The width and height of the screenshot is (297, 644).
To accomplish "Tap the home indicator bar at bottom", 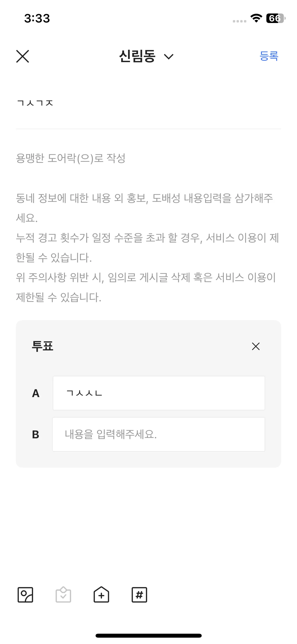I will [x=148, y=636].
